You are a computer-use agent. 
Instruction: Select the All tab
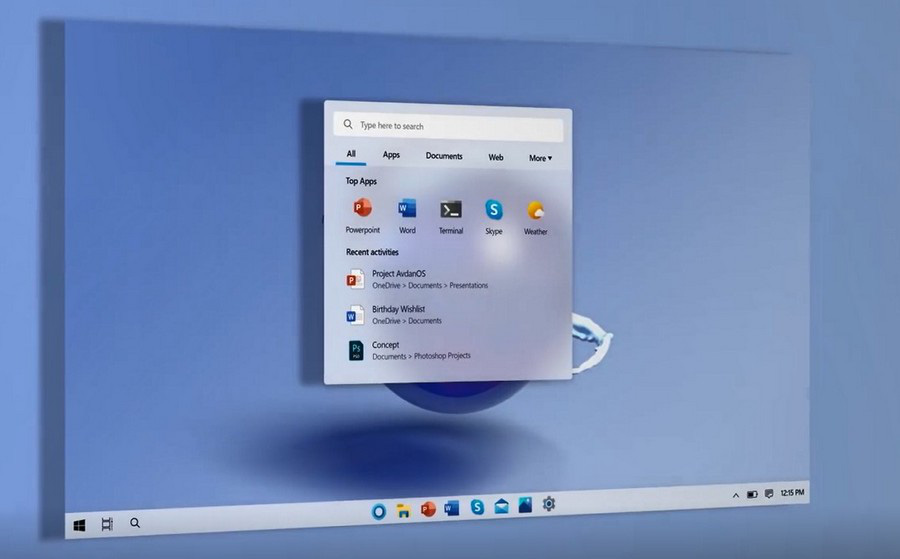(351, 154)
